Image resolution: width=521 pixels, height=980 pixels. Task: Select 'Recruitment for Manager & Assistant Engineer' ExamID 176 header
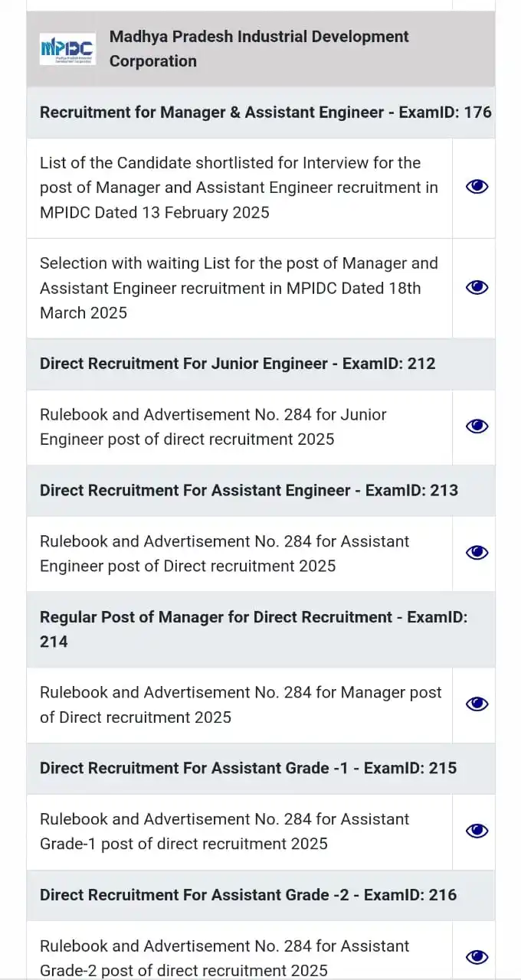point(265,113)
